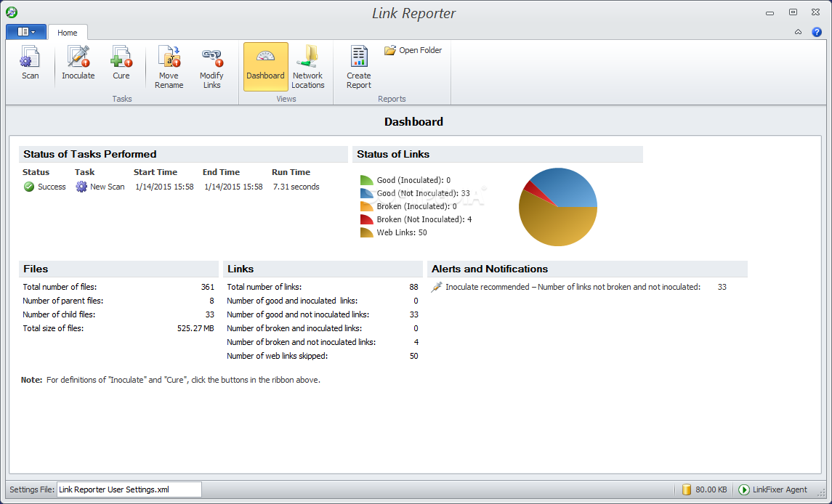Click Number of broken and not inoculated links

(x=323, y=342)
